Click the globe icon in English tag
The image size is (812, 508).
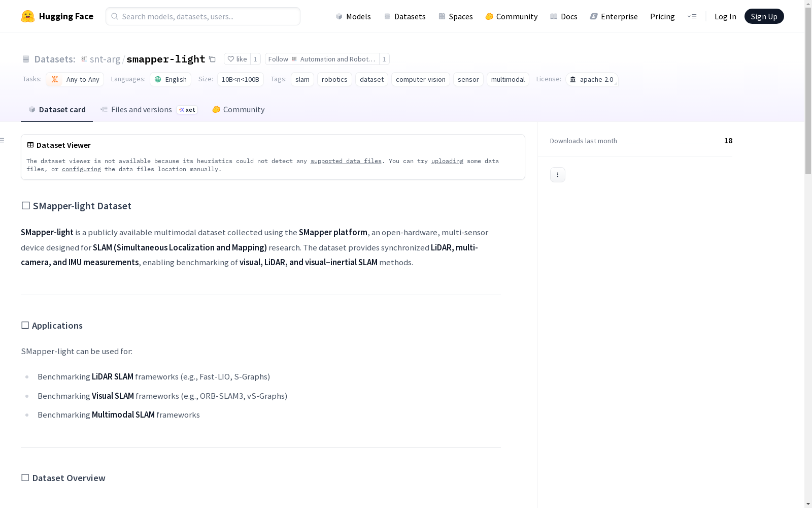click(158, 79)
